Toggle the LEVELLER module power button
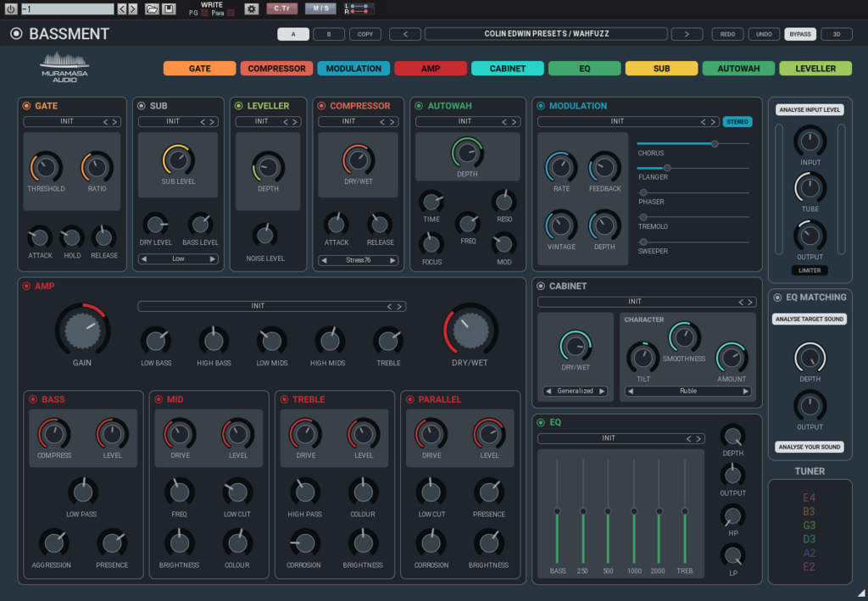Screen dimensions: 868x601 tap(238, 106)
